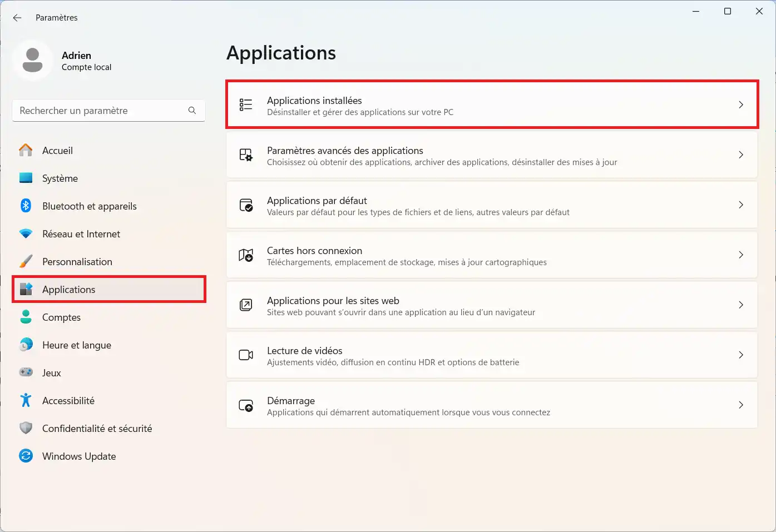
Task: Click the Adrien account name
Action: point(76,56)
